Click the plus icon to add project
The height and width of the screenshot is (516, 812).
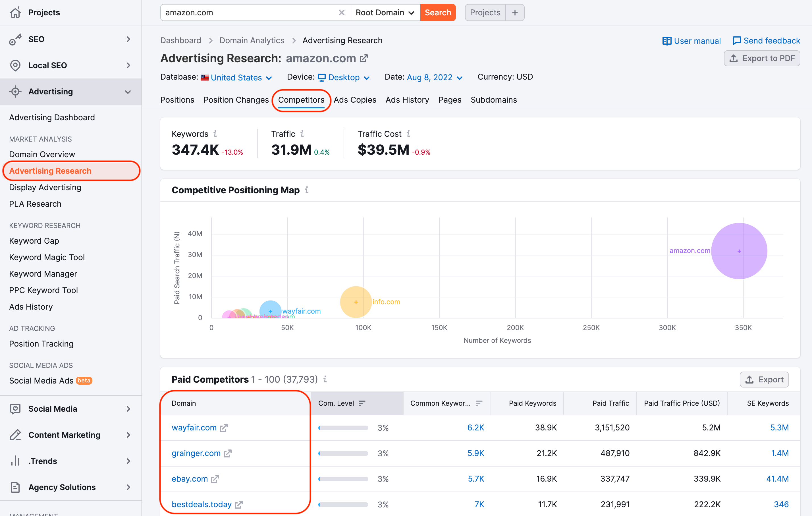click(x=515, y=13)
